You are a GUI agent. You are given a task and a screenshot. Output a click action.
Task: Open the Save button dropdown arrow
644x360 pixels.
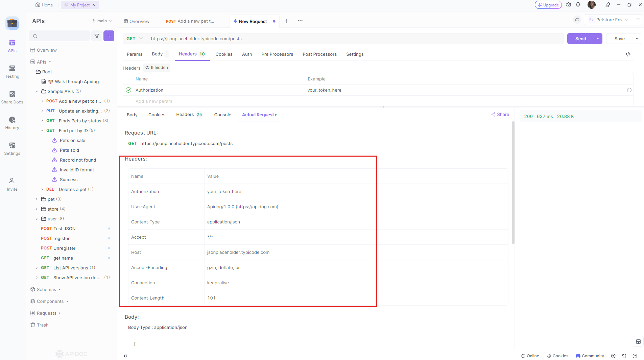tap(637, 39)
